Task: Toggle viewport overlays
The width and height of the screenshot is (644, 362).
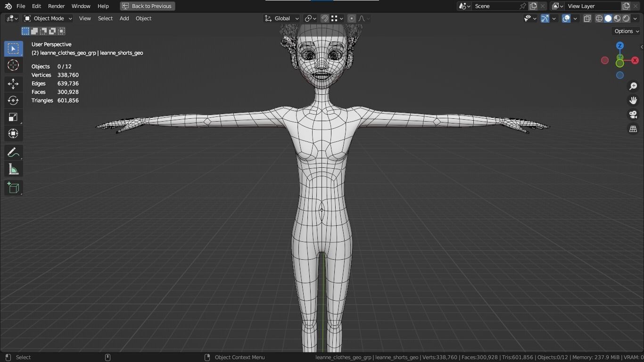Action: [566, 18]
